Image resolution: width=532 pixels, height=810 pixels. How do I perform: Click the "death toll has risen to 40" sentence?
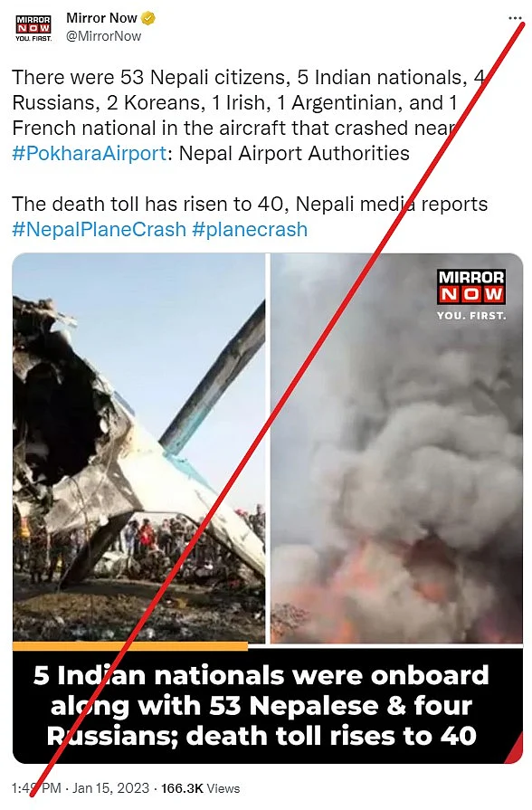click(250, 204)
